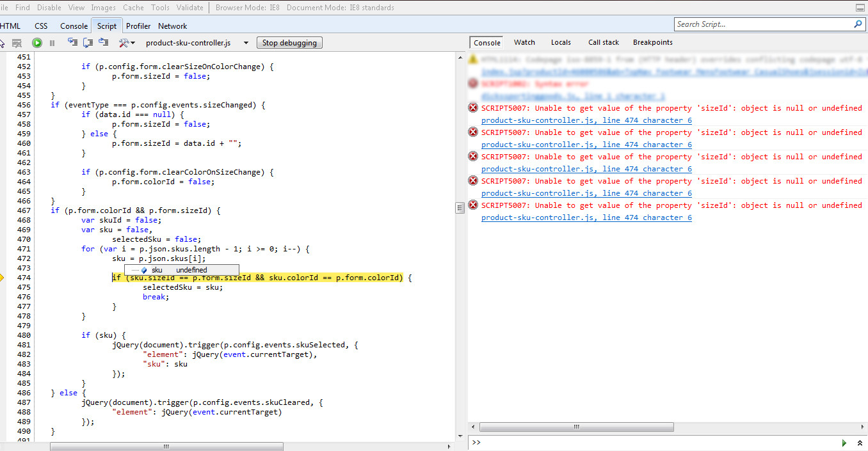Click the magnifier icon in Search Script box
Image resolution: width=868 pixels, height=451 pixels.
click(858, 24)
